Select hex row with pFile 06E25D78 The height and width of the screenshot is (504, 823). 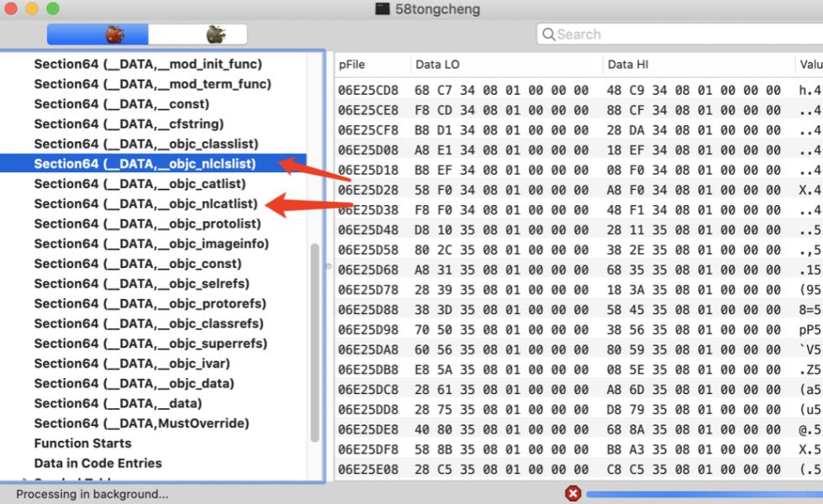coord(578,290)
